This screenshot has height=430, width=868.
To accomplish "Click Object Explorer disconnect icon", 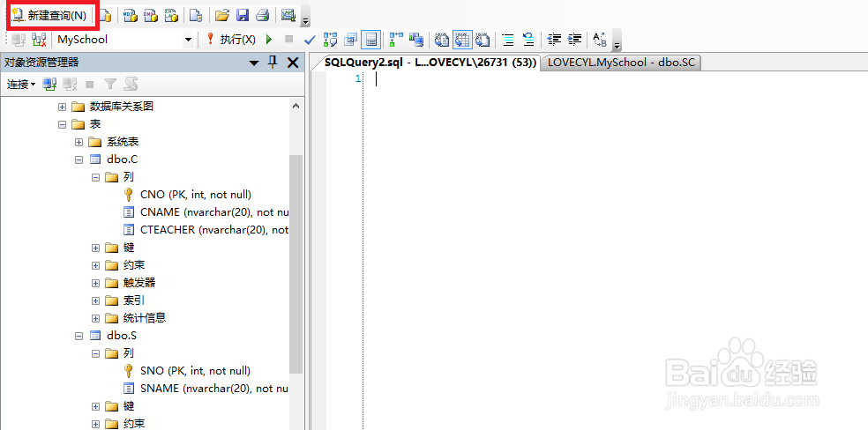I will click(x=70, y=85).
